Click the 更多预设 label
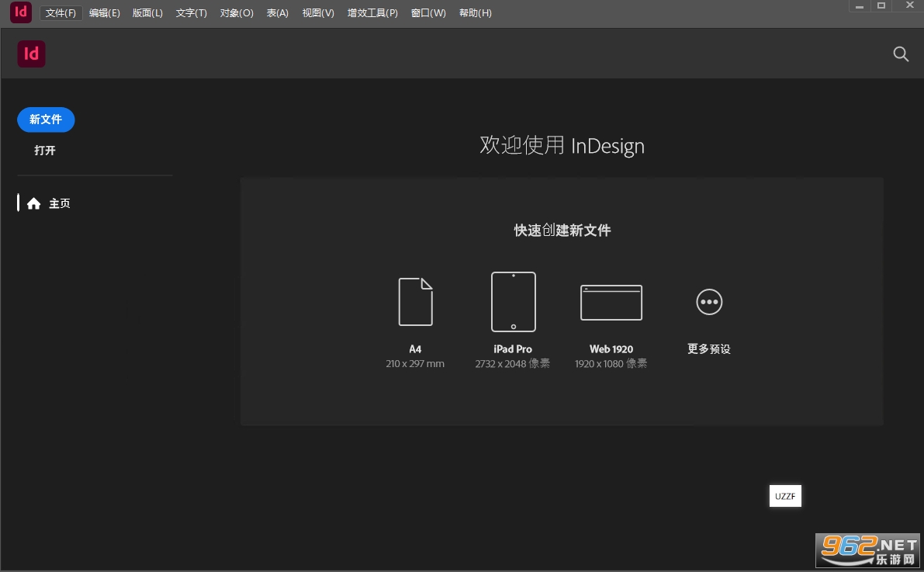 coord(709,349)
